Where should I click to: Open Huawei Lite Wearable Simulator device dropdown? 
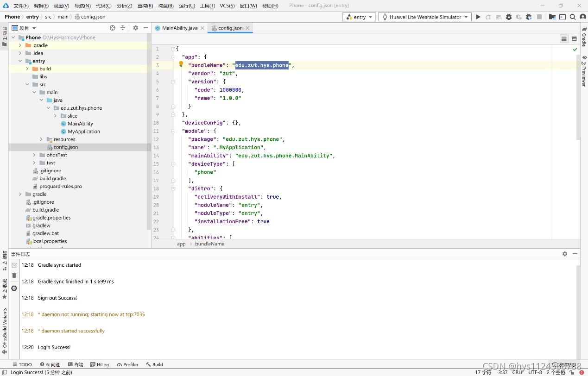(x=425, y=17)
